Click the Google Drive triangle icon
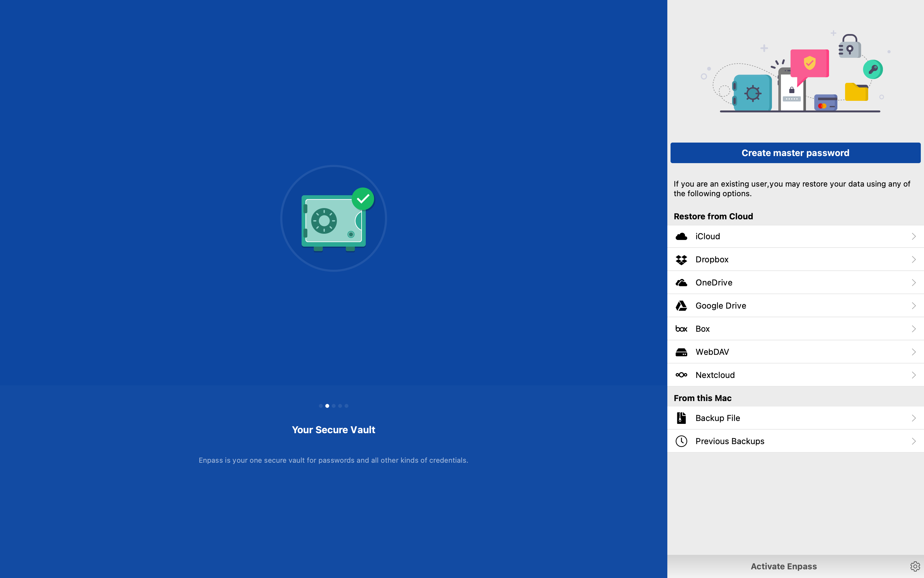Viewport: 924px width, 578px height. tap(681, 306)
